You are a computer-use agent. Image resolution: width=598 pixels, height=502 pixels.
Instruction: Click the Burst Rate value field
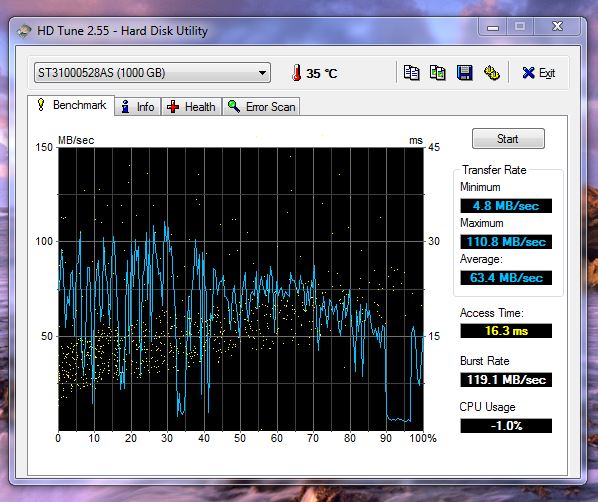[x=506, y=380]
